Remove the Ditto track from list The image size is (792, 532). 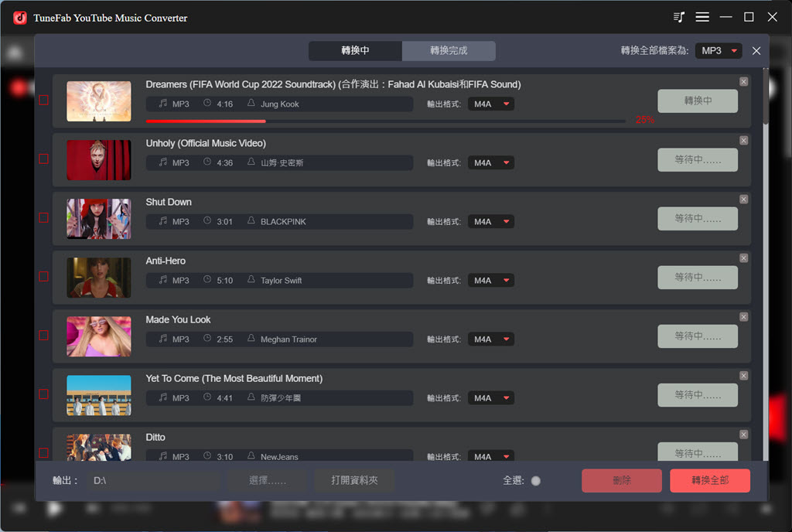pyautogui.click(x=743, y=435)
